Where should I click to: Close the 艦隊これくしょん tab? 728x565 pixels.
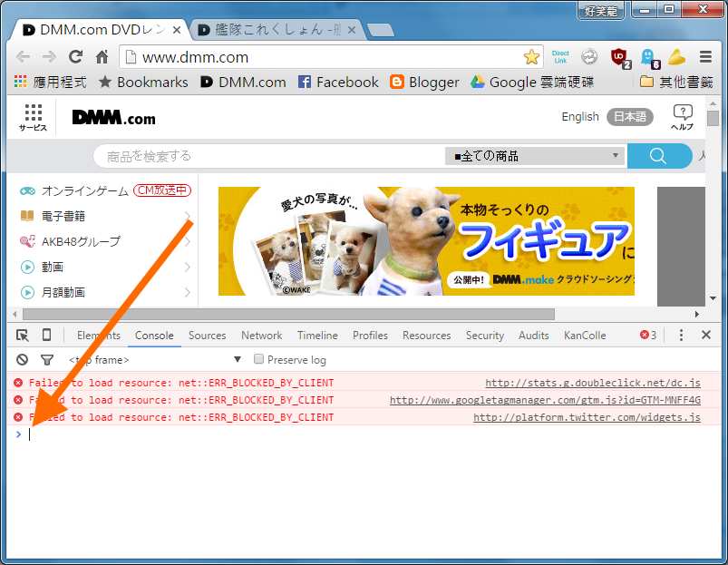point(352,30)
